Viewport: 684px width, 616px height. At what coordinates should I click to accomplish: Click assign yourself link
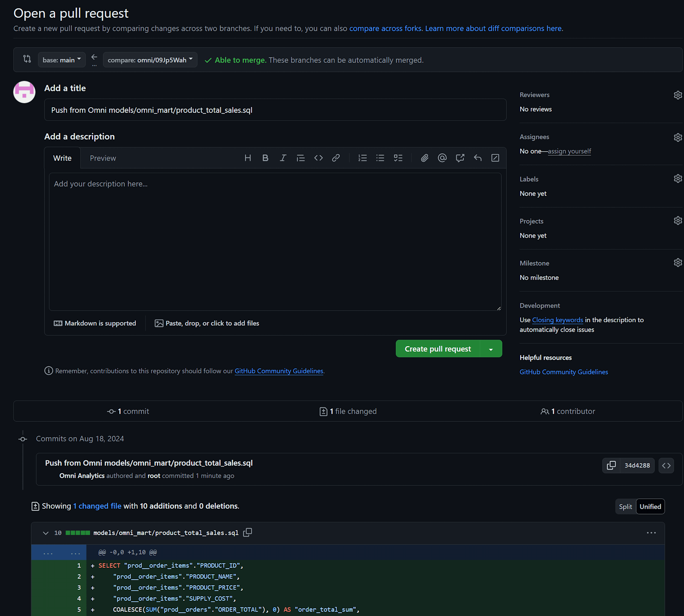click(569, 151)
